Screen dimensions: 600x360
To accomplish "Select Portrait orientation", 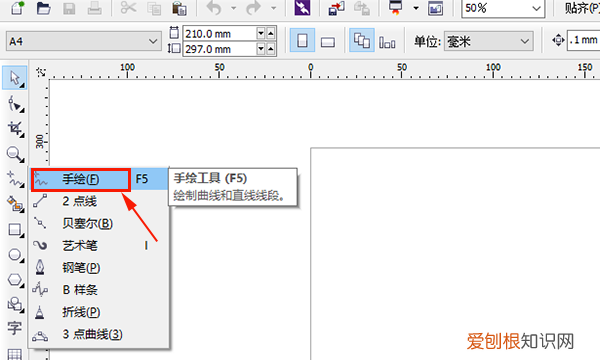I will (x=302, y=41).
